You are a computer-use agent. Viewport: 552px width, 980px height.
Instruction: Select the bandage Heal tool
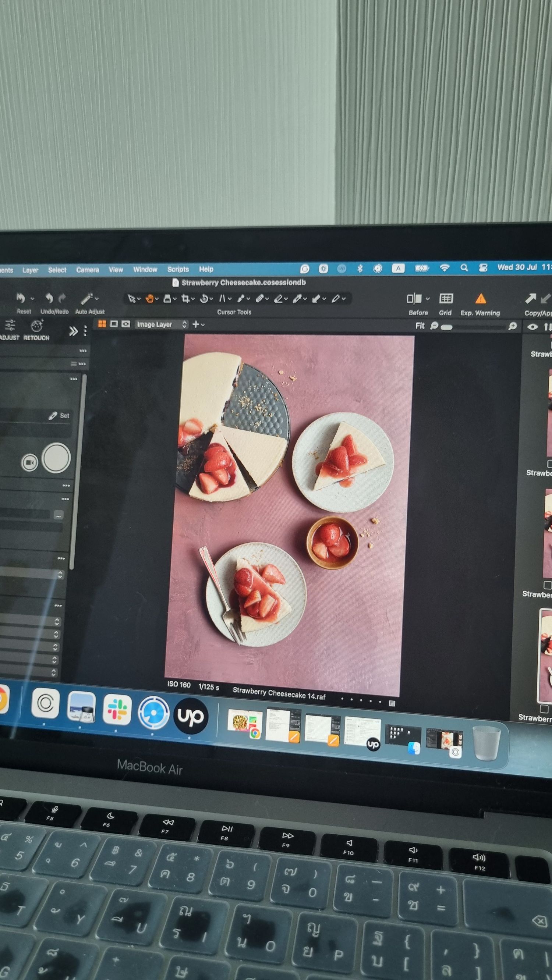tap(260, 299)
